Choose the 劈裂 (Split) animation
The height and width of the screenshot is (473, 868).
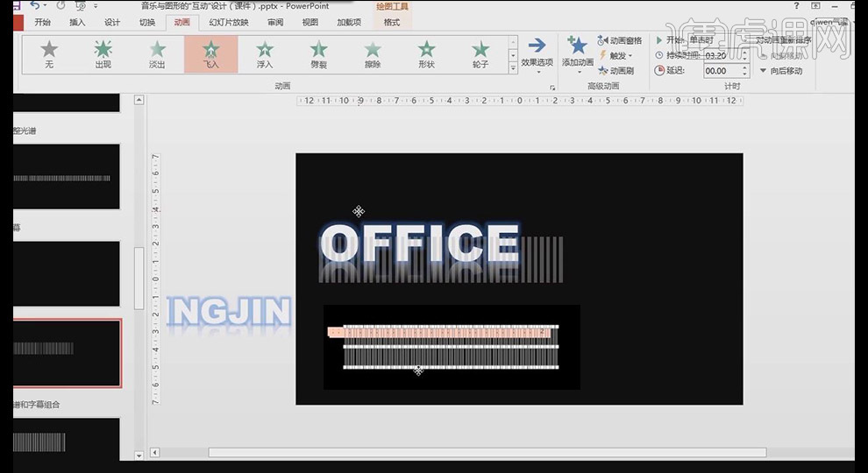319,54
